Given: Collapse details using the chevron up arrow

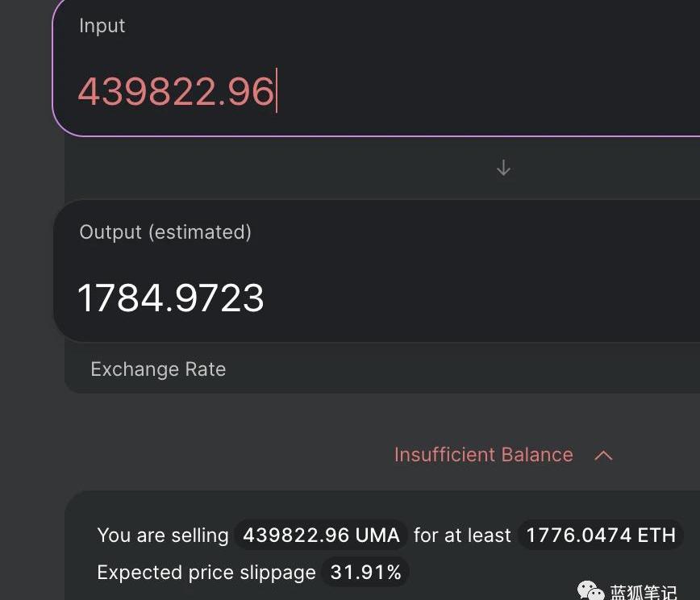Looking at the screenshot, I should (x=603, y=456).
